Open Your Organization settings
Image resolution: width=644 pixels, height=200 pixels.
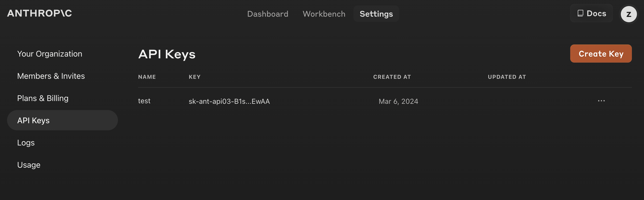50,54
